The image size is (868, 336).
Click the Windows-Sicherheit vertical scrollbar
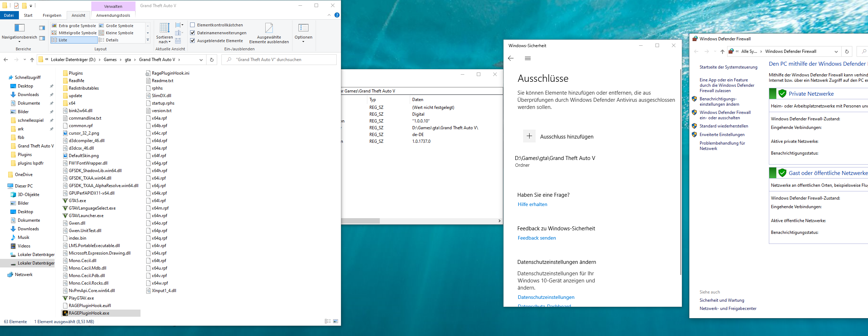[x=680, y=171]
